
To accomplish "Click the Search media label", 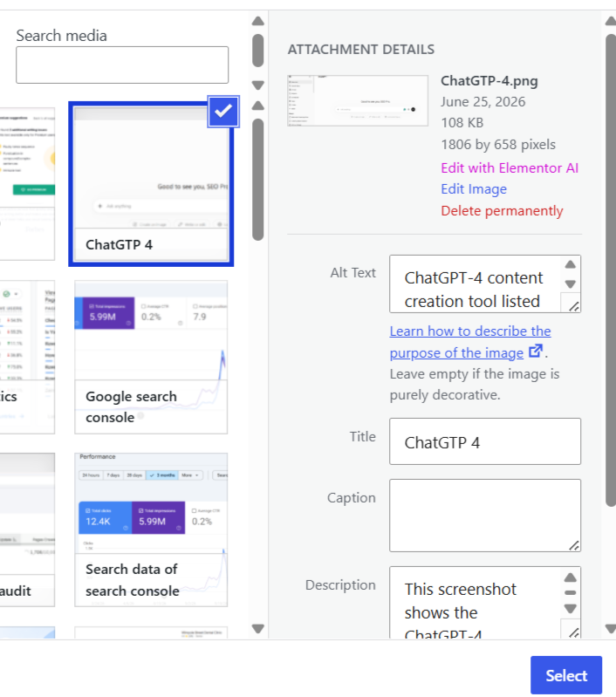I will click(x=61, y=36).
